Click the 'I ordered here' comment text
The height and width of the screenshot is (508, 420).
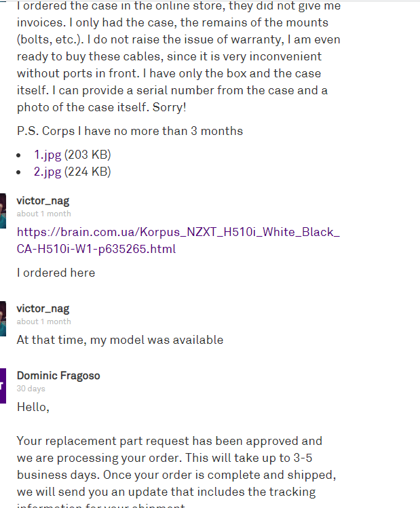[56, 273]
